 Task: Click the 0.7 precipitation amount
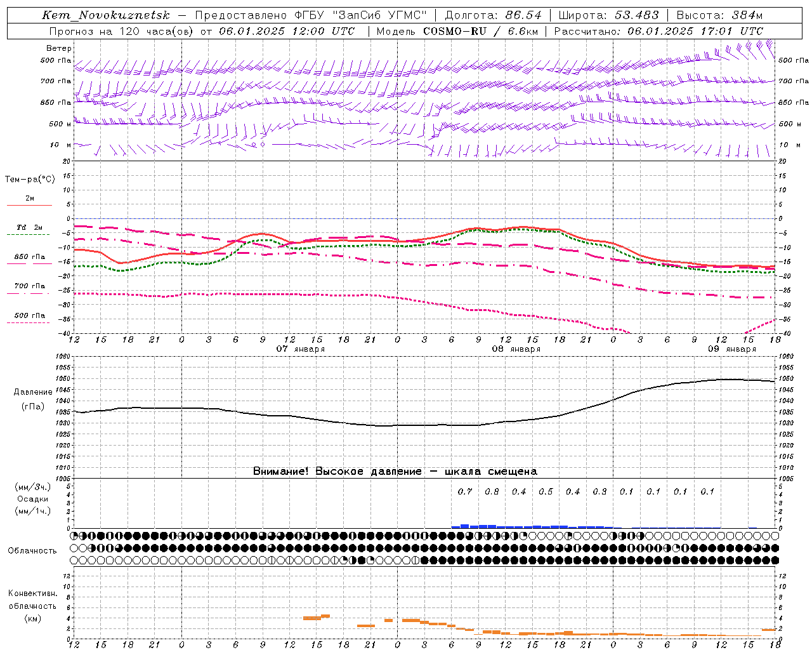click(465, 491)
